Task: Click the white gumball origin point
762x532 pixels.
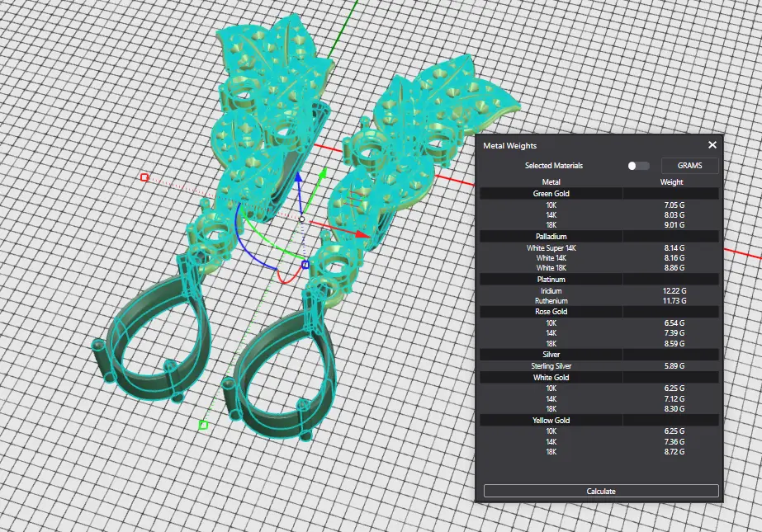Action: click(x=302, y=219)
